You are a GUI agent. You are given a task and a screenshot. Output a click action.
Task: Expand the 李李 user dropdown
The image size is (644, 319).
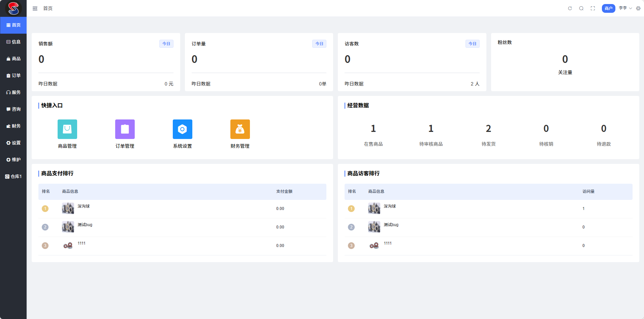(625, 8)
